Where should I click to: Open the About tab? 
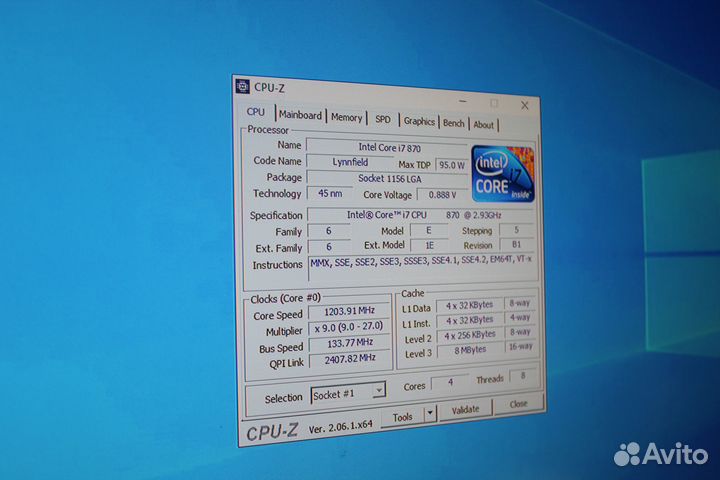coord(484,124)
